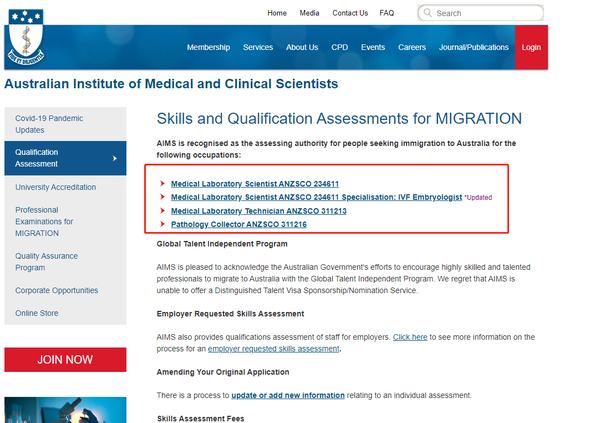Click the microscope image in sidebar
This screenshot has width=600, height=423.
click(x=65, y=410)
